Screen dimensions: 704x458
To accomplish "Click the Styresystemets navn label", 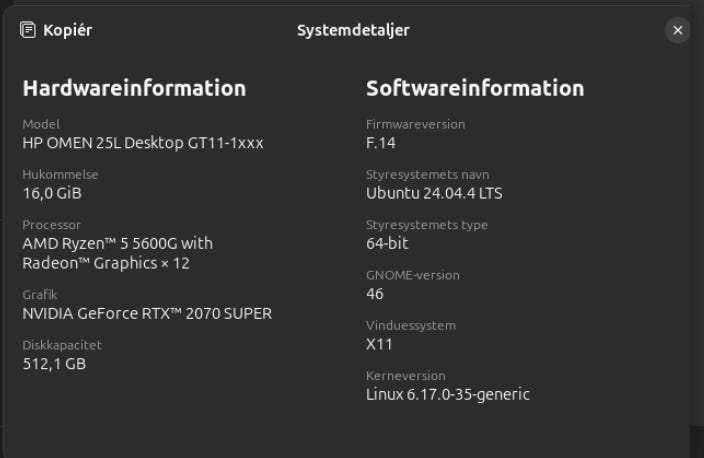I will tap(427, 174).
